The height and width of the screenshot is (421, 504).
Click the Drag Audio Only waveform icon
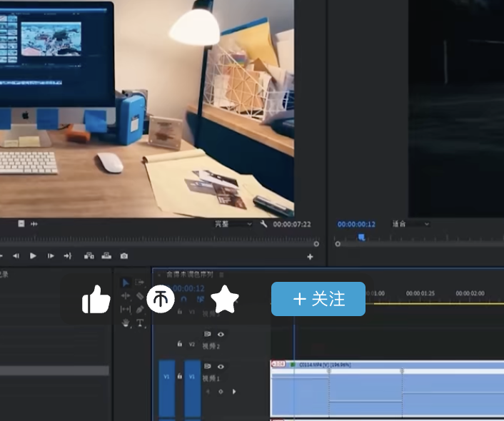[34, 223]
